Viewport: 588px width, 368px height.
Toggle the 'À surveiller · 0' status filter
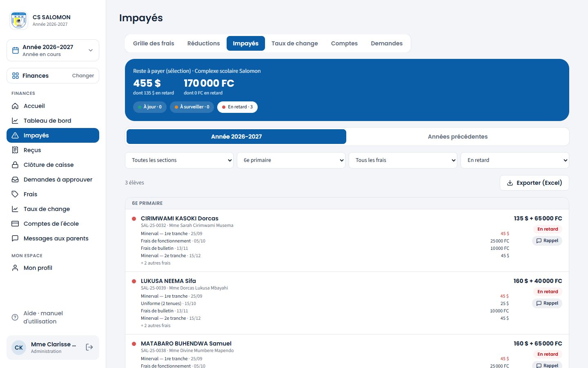point(192,107)
